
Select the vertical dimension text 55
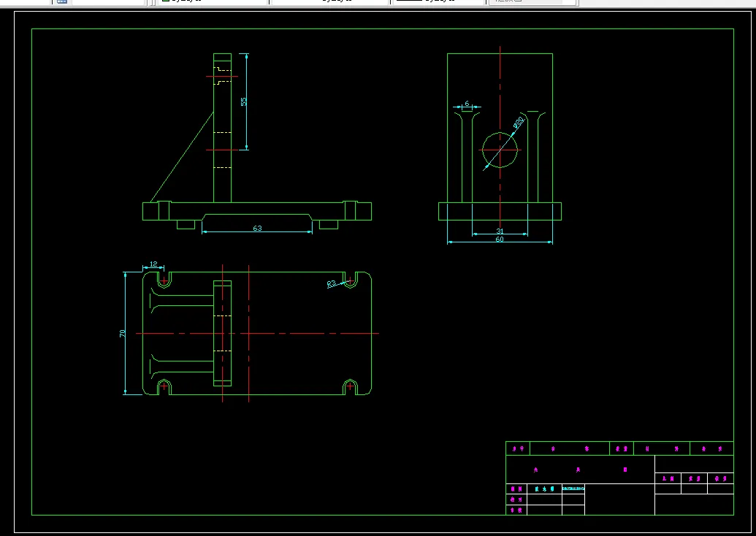pos(243,102)
